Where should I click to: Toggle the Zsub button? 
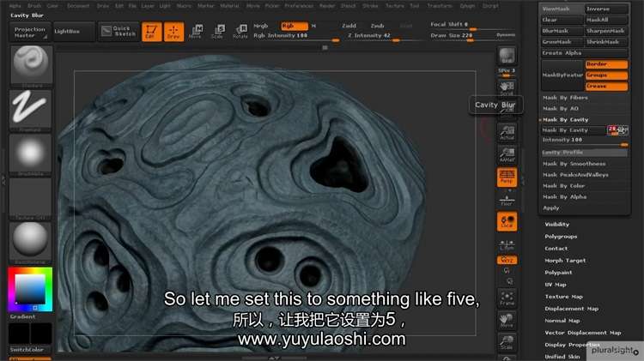[x=378, y=26]
